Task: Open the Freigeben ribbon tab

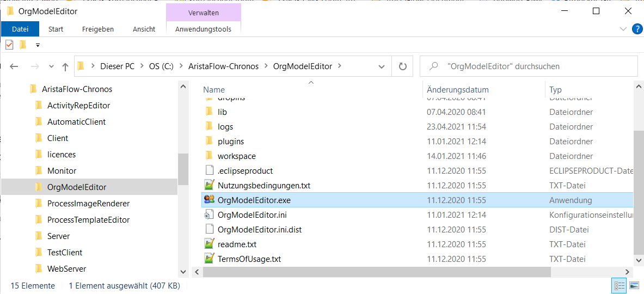Action: (x=98, y=29)
